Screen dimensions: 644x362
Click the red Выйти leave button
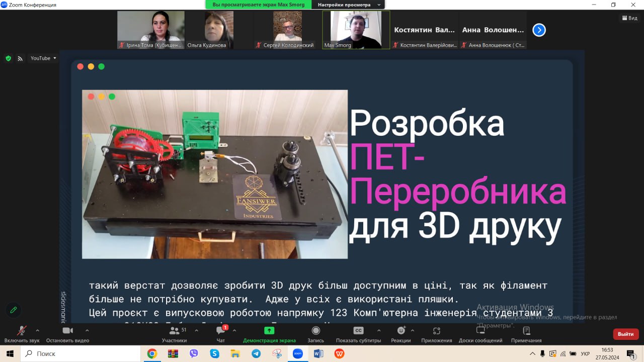pos(625,334)
